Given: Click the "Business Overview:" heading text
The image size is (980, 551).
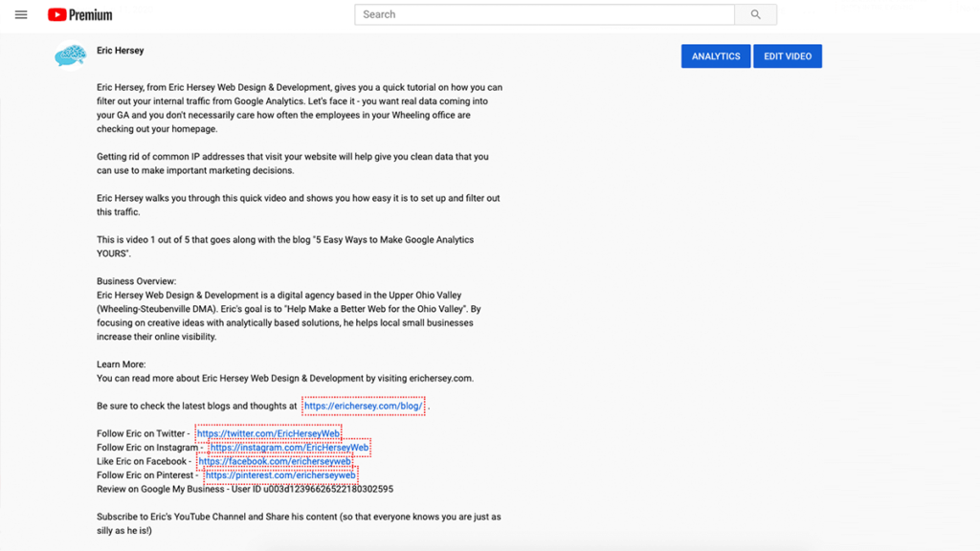Looking at the screenshot, I should click(137, 281).
